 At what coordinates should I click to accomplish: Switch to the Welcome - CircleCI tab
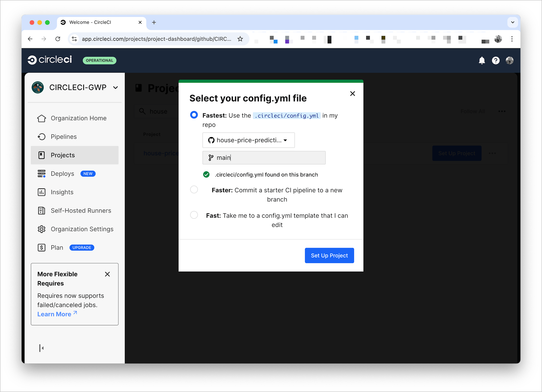tap(90, 22)
